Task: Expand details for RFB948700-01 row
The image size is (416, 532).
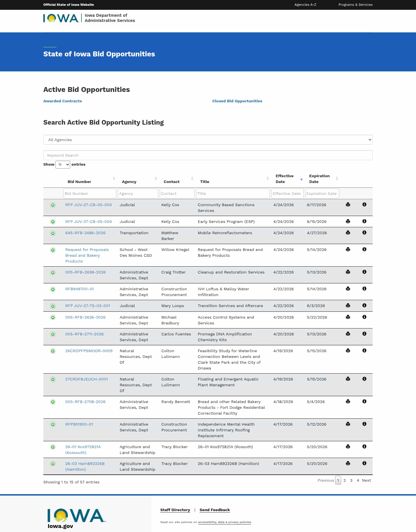Action: coord(53,289)
